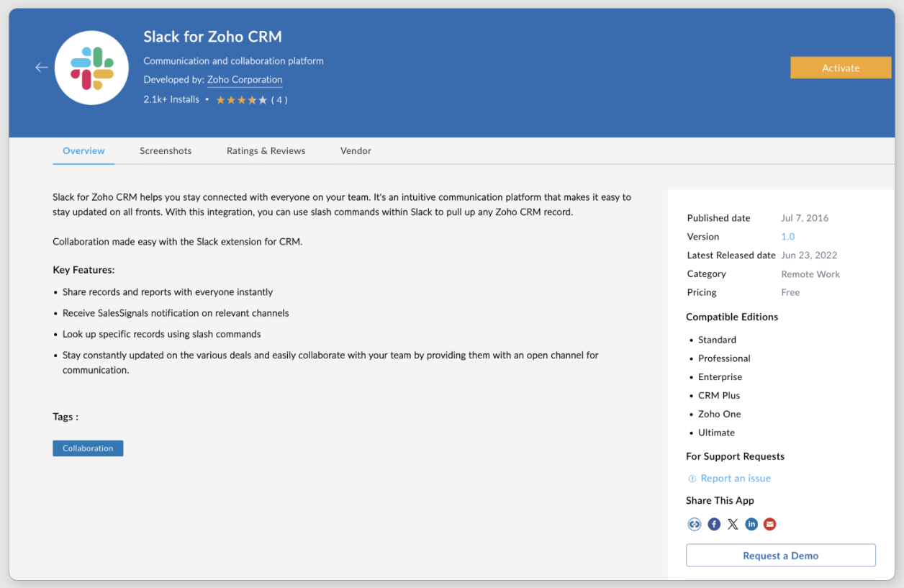This screenshot has width=904, height=588.
Task: Click the Pricing label
Action: point(702,293)
